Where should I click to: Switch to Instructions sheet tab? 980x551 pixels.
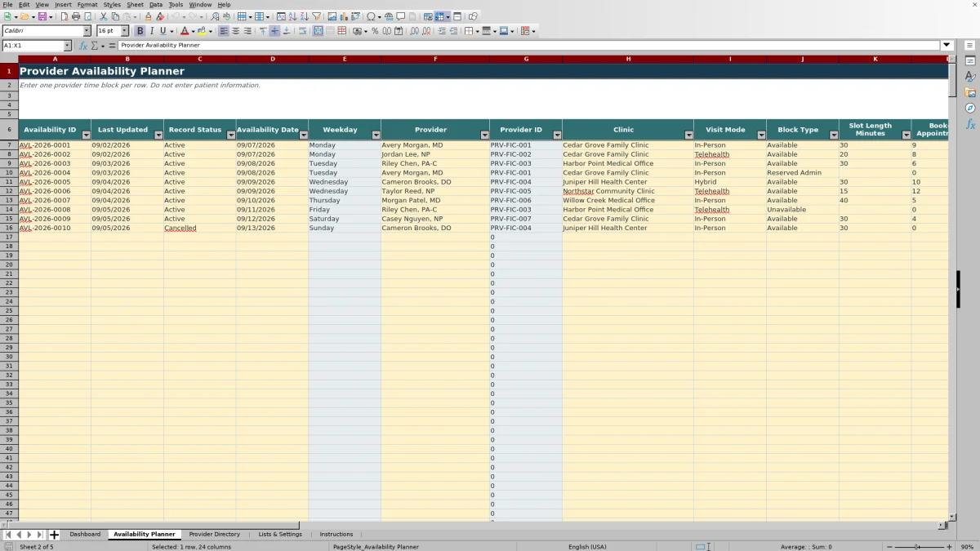336,534
